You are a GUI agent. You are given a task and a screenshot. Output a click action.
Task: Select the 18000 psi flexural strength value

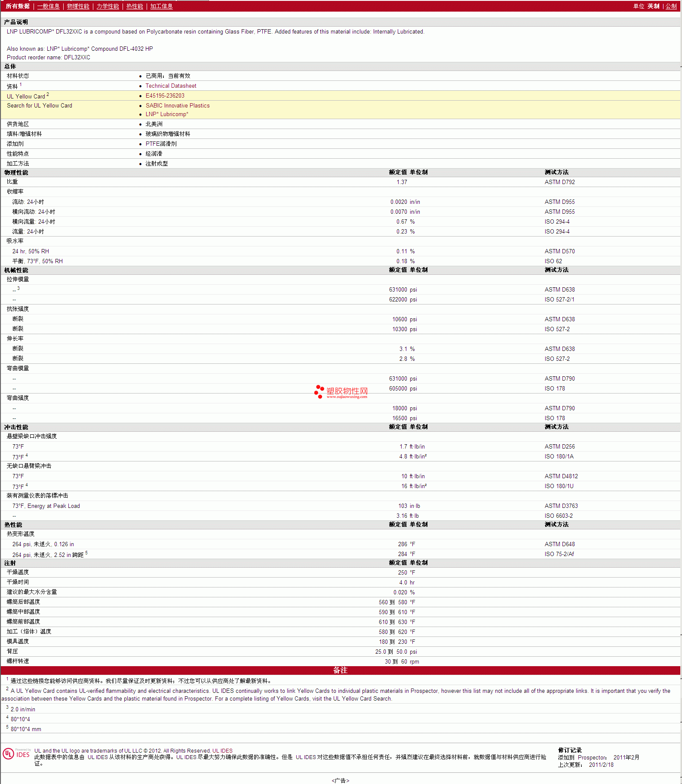pos(404,409)
